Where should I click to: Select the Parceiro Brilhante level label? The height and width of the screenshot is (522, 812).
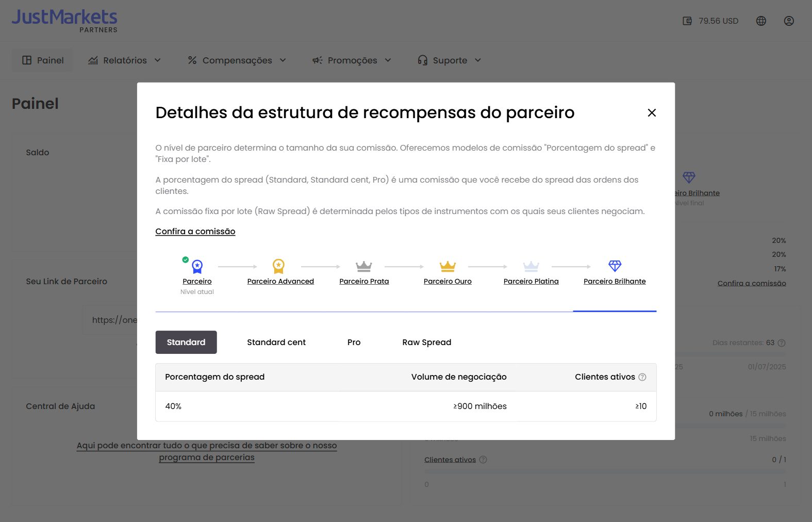(615, 282)
